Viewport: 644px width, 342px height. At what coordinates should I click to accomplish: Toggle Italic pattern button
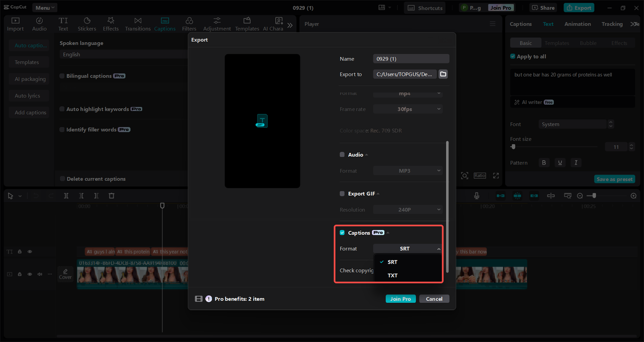576,162
